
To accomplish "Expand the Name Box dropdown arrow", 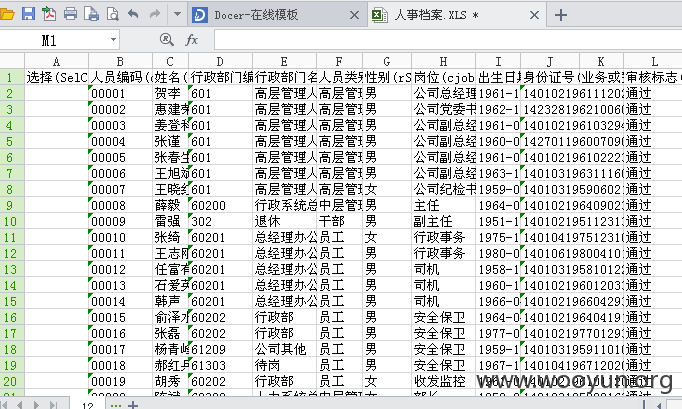I will click(114, 40).
